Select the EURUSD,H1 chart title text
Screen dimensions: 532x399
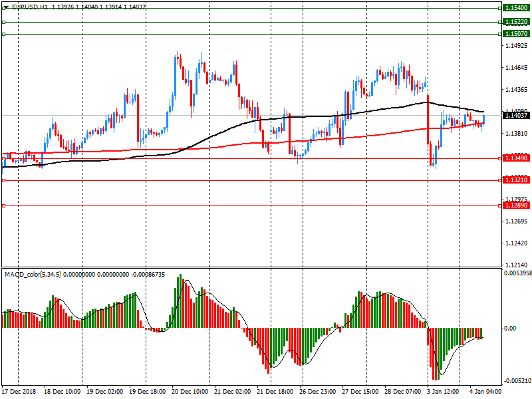30,7
